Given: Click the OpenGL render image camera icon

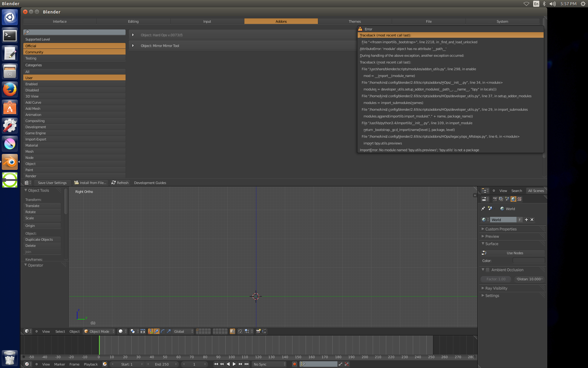Looking at the screenshot, I should 258,331.
